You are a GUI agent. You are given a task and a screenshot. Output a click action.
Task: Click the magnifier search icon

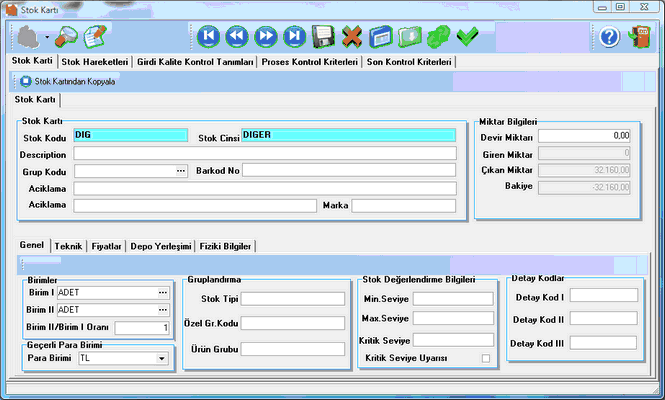click(x=67, y=36)
